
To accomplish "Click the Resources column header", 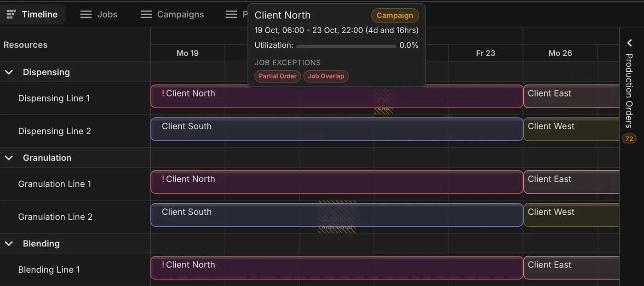I will (25, 45).
